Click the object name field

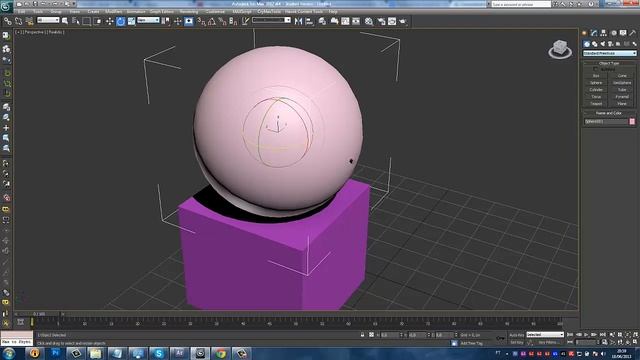pos(606,122)
